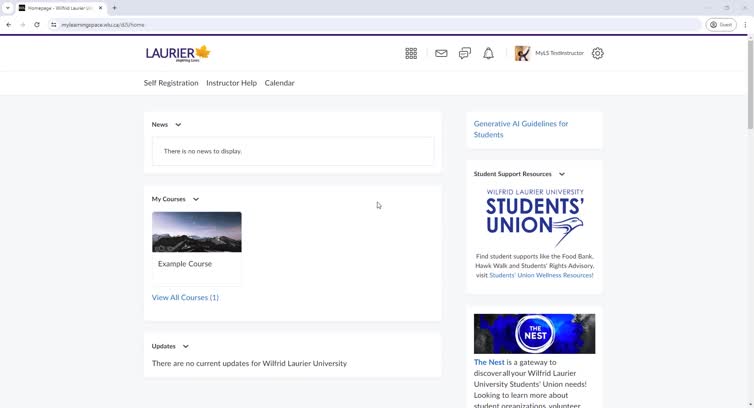
Task: Open the Chrome three-dot menu
Action: point(745,25)
